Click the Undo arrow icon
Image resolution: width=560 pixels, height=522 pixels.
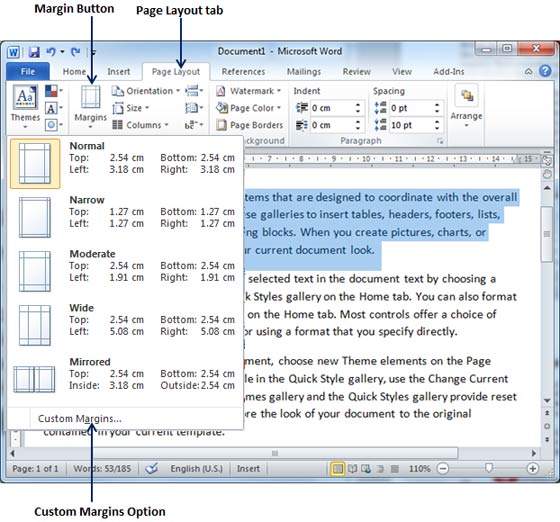[x=51, y=52]
